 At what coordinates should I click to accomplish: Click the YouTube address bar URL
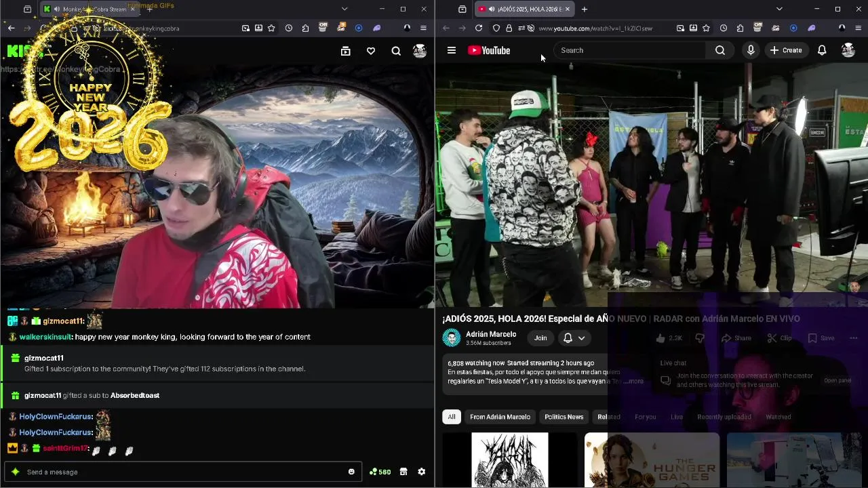pos(595,28)
